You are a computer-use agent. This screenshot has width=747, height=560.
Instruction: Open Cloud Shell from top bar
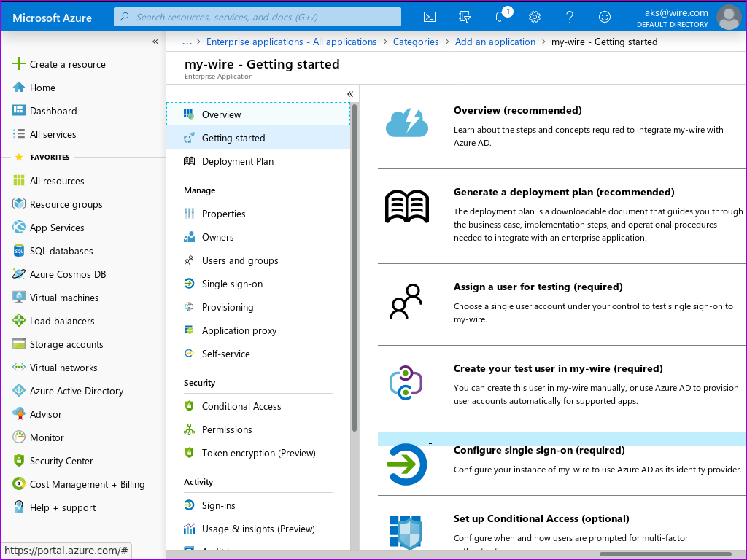430,17
